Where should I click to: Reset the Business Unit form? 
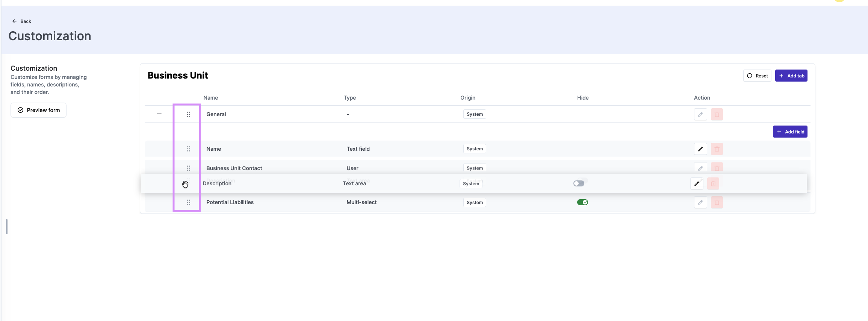coord(757,76)
